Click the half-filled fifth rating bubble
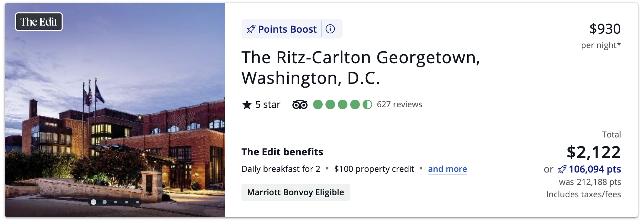 click(x=367, y=104)
